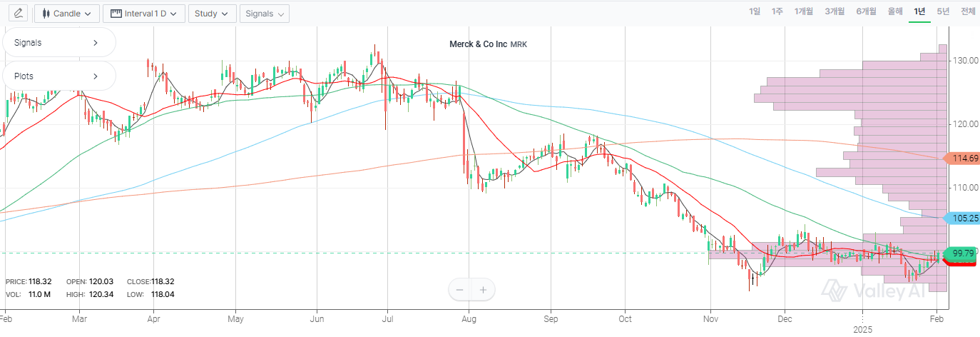The image size is (980, 337).
Task: Expand the Signals panel row
Action: (x=58, y=42)
